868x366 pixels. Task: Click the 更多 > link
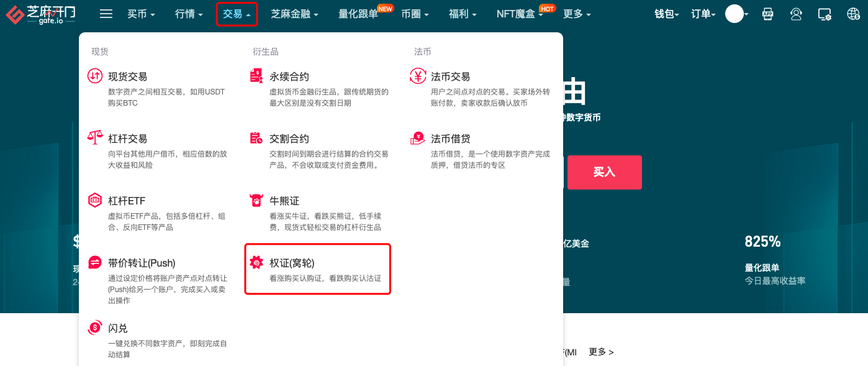pyautogui.click(x=601, y=352)
